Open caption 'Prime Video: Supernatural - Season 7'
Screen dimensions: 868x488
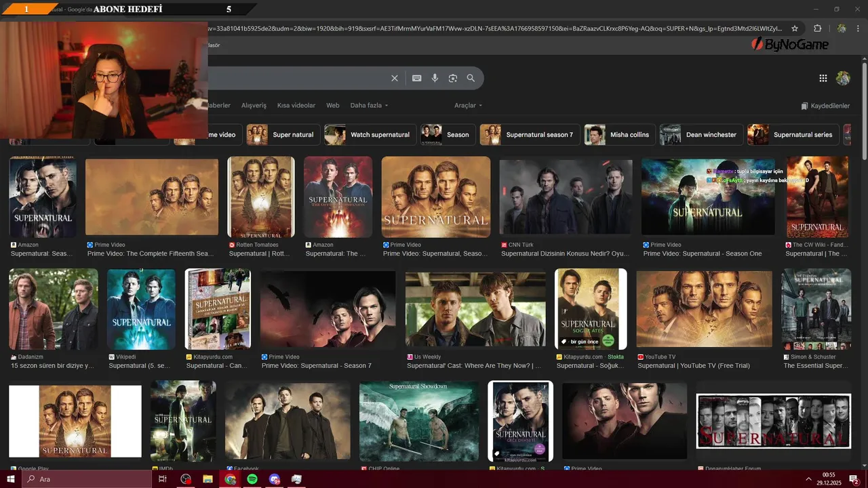(x=317, y=365)
